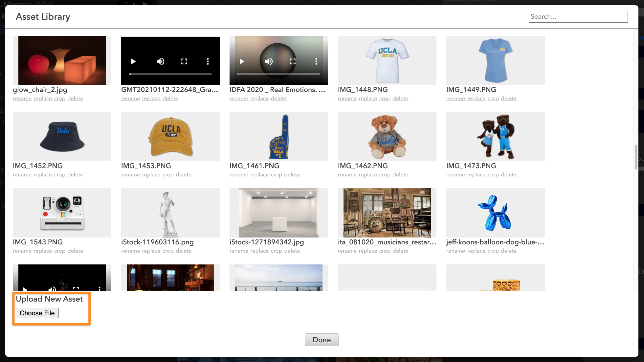Crop the iStock-1271894342.jpg image
This screenshot has width=644, height=362.
(x=276, y=251)
